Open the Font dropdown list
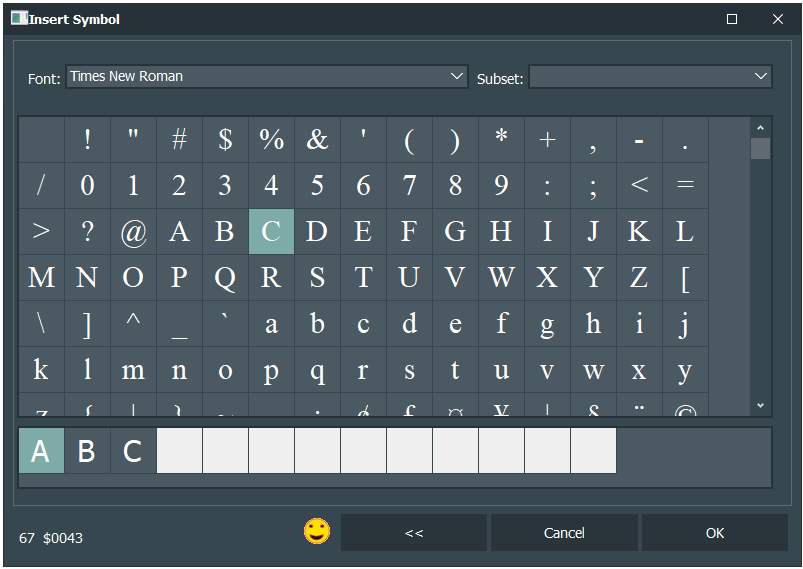This screenshot has height=569, width=803. click(457, 76)
